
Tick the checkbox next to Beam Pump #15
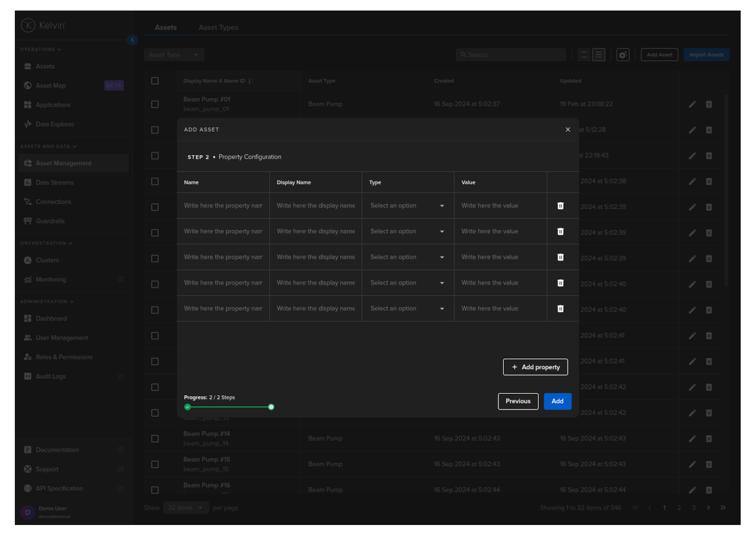tap(155, 464)
